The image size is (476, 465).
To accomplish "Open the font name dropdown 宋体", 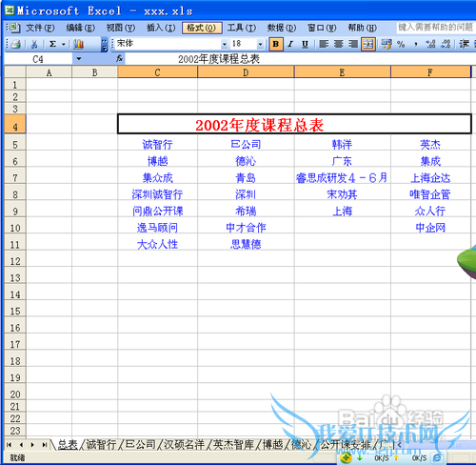I will click(225, 44).
